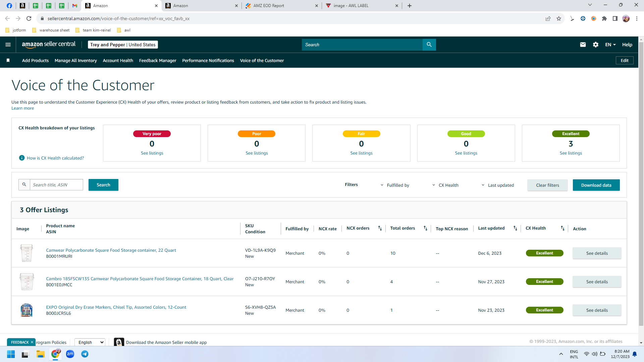
Task: Click the Search title, ASIN input field
Action: [56, 185]
